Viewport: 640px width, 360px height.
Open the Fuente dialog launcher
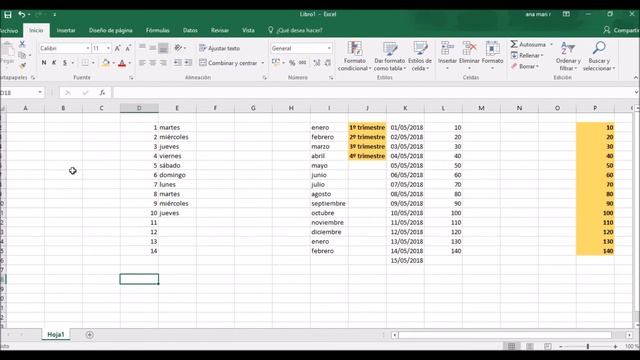click(131, 78)
